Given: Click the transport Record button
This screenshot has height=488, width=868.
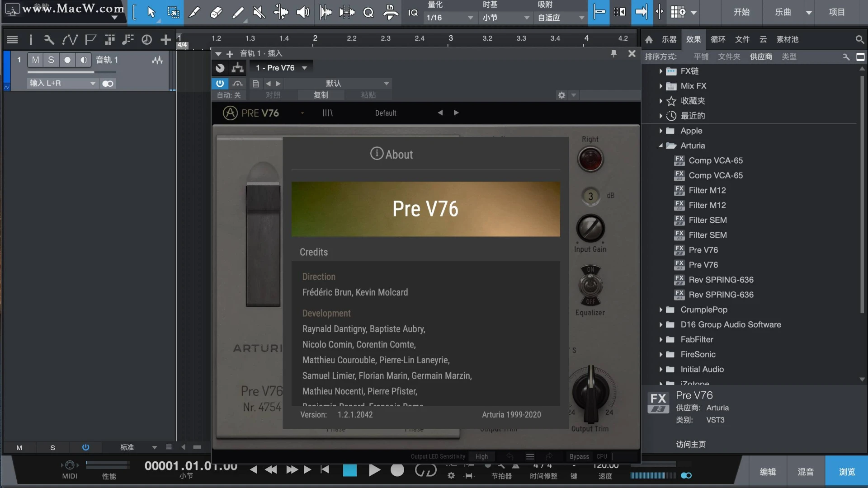Looking at the screenshot, I should coord(397,470).
